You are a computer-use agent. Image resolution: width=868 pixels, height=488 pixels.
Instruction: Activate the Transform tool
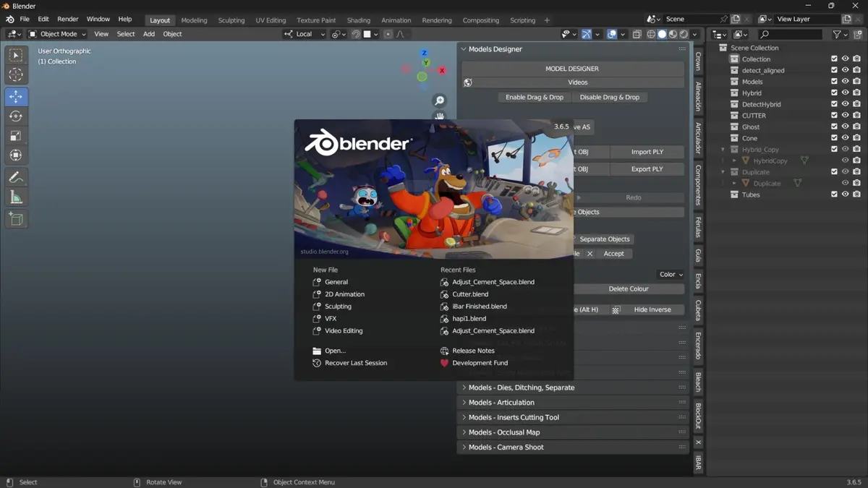(16, 155)
